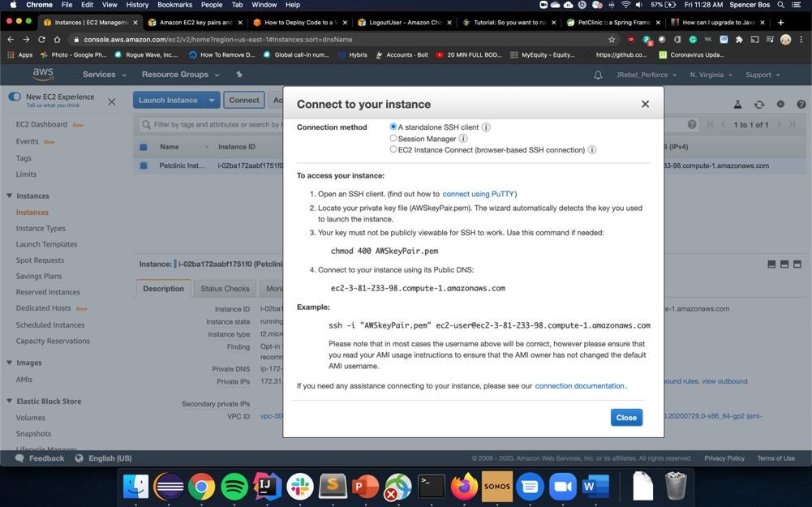Open Privacy Policy link in footer
This screenshot has height=507, width=812.
click(724, 458)
